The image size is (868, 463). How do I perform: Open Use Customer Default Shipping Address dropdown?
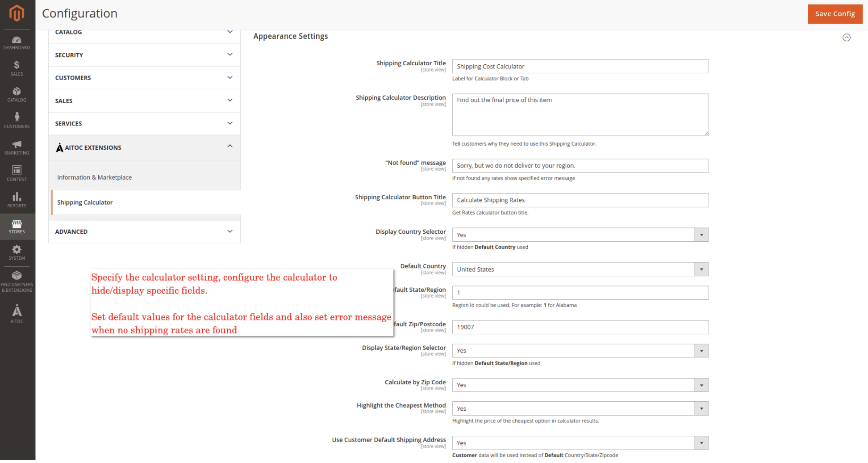(580, 443)
